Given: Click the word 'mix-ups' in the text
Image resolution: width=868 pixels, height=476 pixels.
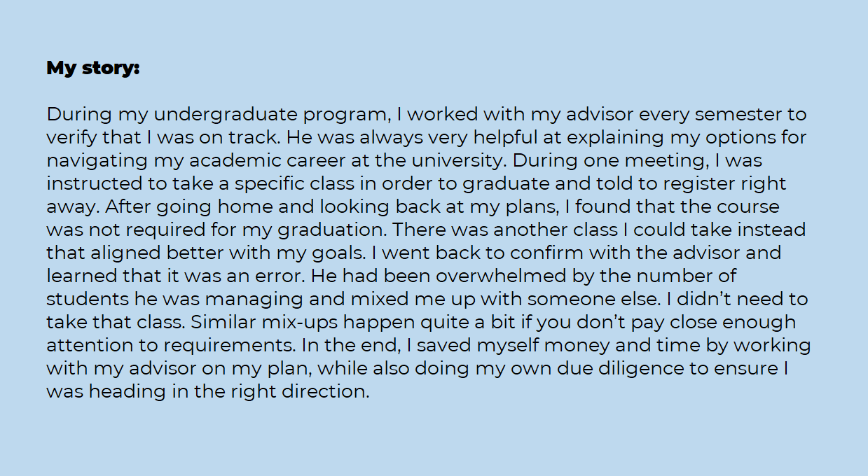Looking at the screenshot, I should pos(311,322).
